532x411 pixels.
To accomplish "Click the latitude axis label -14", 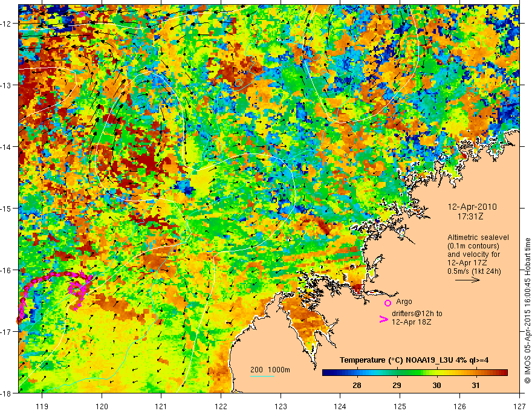I will coord(6,147).
